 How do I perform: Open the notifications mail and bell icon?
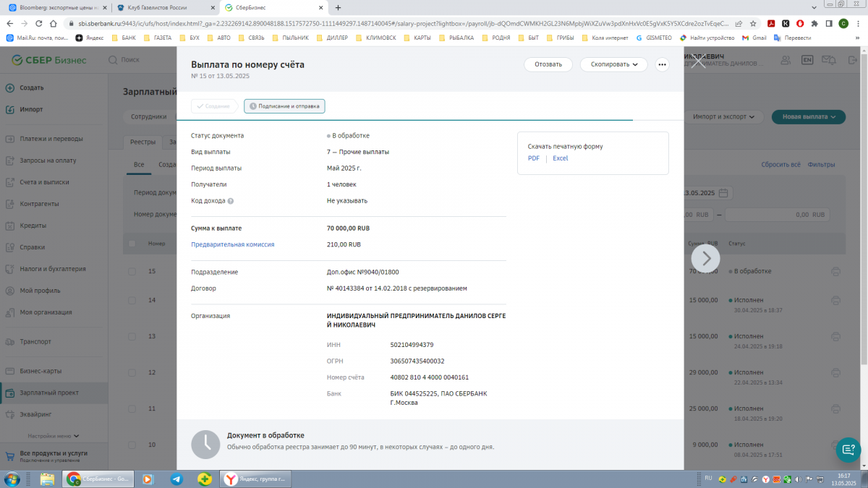[x=828, y=60]
